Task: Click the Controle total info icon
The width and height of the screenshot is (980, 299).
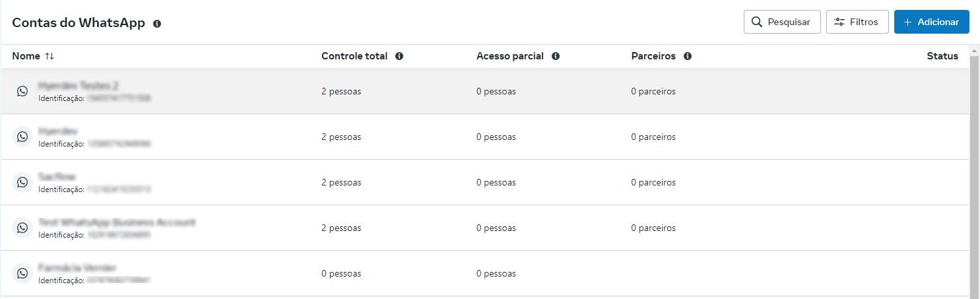Action: tap(399, 57)
